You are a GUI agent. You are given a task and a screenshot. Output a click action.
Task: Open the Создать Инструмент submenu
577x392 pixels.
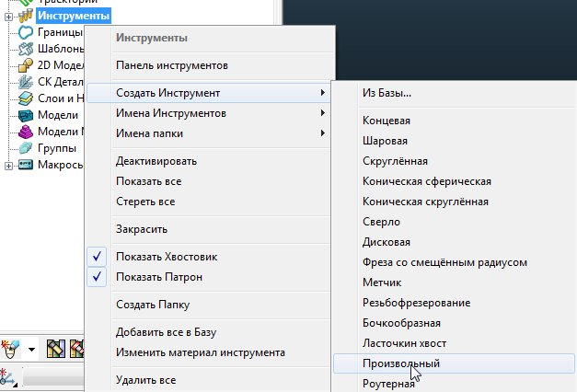click(208, 93)
